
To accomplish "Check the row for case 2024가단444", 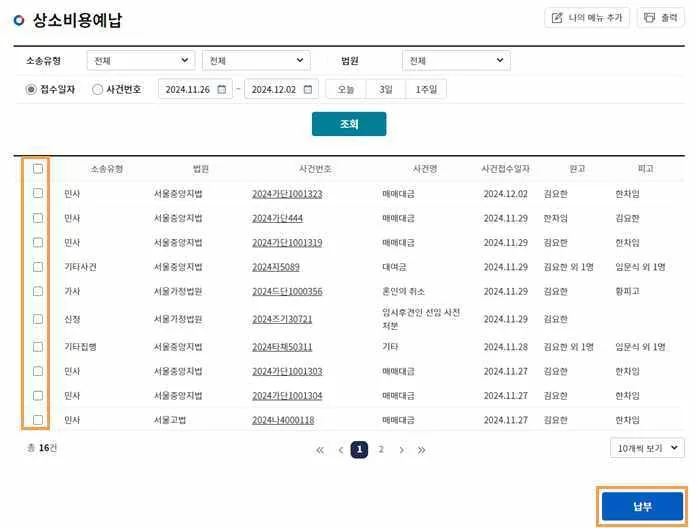I will click(x=38, y=218).
